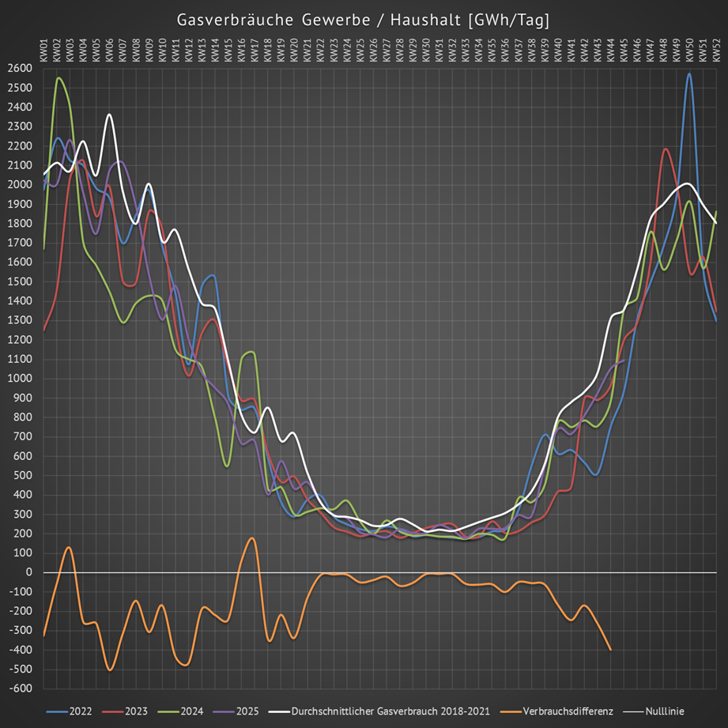Screen dimensions: 728x728
Task: Select the green 2024 peak near KW02
Action: point(58,78)
